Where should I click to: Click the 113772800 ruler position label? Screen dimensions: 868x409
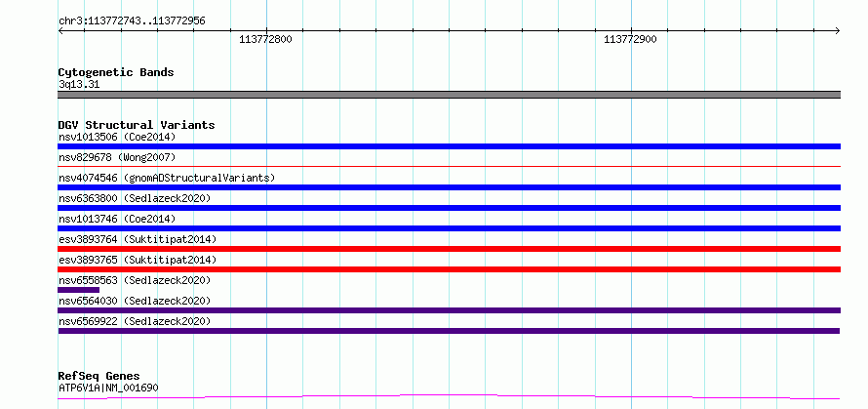click(265, 40)
